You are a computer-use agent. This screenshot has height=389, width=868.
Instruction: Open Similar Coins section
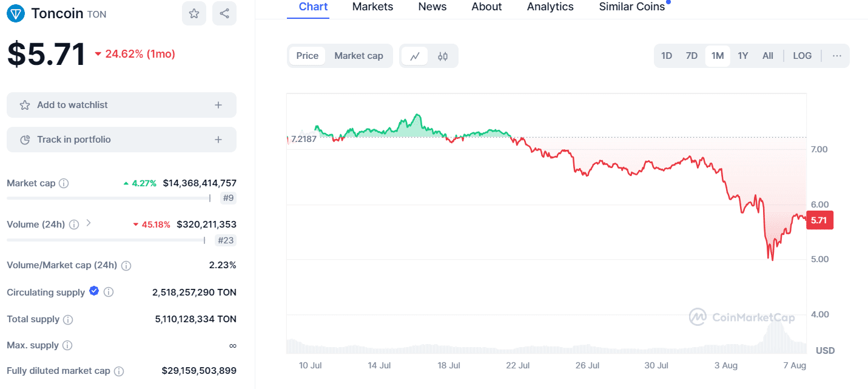(x=631, y=7)
